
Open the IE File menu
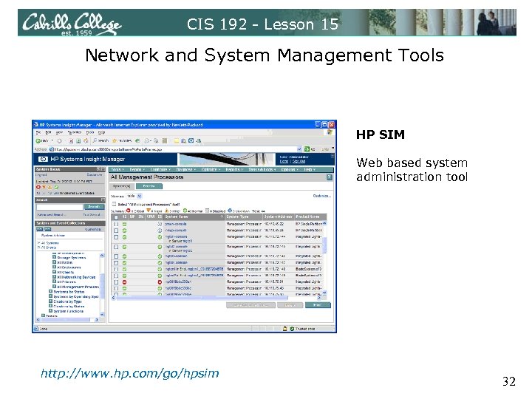pos(38,132)
